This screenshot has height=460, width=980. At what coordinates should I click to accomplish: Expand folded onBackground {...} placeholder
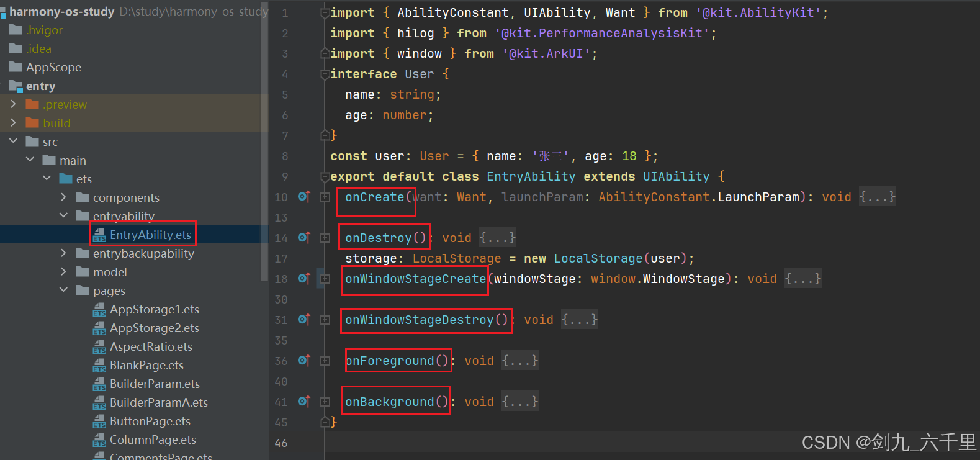(x=520, y=402)
